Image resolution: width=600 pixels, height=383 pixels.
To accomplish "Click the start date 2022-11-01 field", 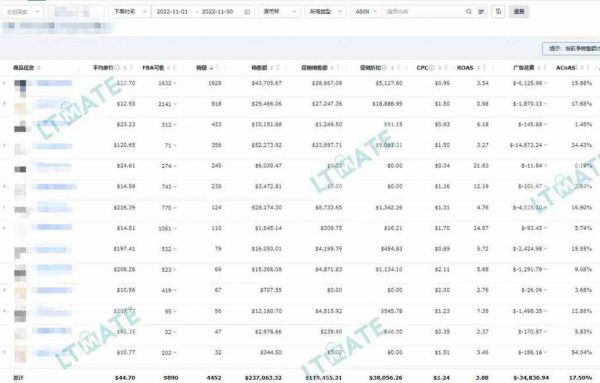I will coord(172,12).
